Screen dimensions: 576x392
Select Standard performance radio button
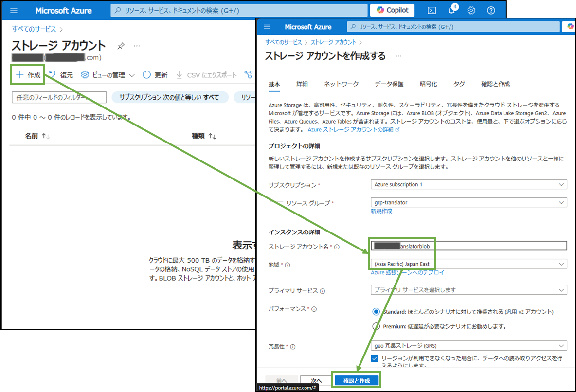(x=376, y=312)
